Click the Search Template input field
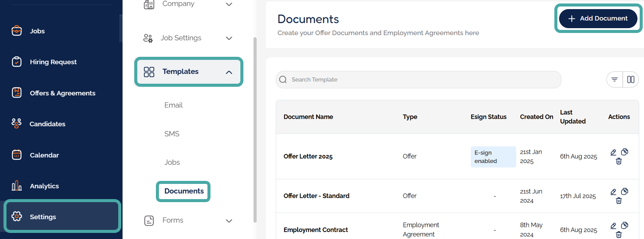The width and height of the screenshot is (644, 239). 418,80
